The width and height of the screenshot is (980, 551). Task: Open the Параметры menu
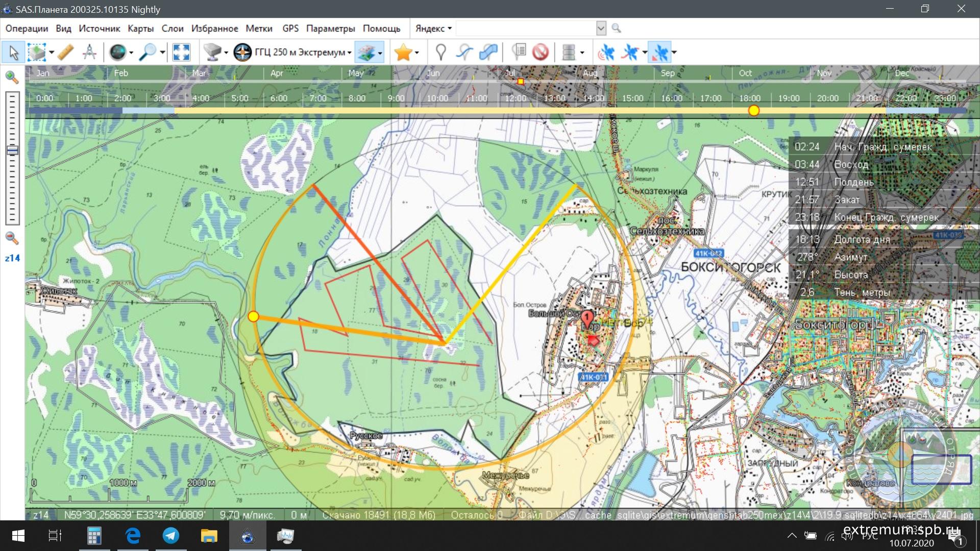330,29
